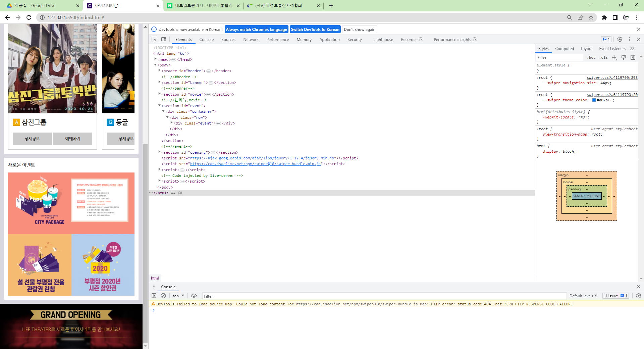
Task: Click the html breadcrumb in Elements panel
Action: coord(155,278)
